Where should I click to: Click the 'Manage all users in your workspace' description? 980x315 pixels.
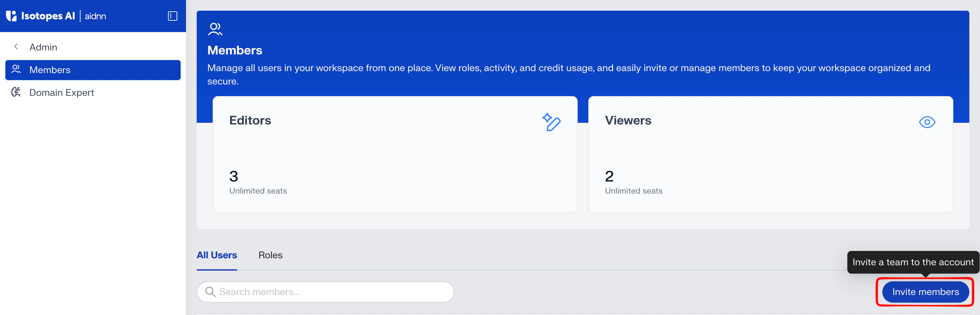coord(568,75)
